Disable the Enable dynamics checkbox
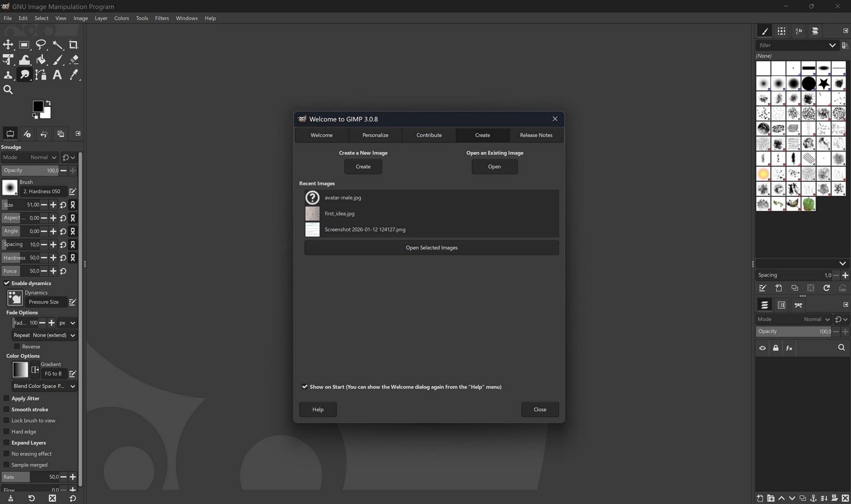Viewport: 851px width, 504px height. coord(7,283)
